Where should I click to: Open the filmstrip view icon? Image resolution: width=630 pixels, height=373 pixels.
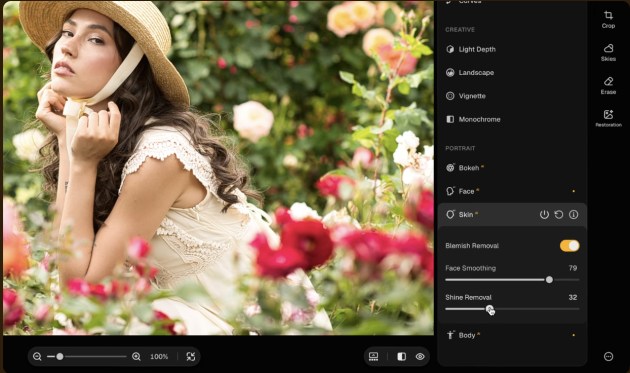click(x=373, y=357)
